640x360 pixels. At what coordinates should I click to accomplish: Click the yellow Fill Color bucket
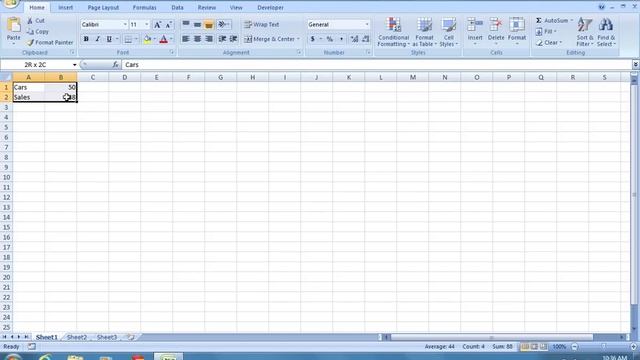click(147, 39)
